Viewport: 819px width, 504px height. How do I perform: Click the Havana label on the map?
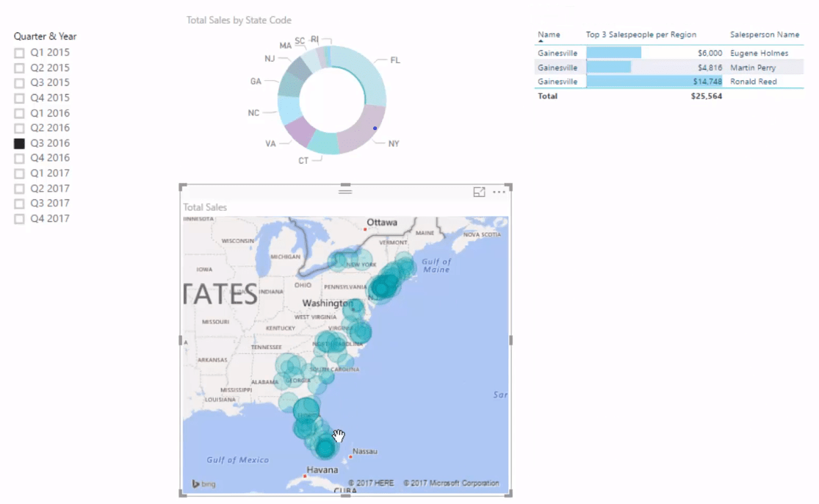pyautogui.click(x=322, y=470)
